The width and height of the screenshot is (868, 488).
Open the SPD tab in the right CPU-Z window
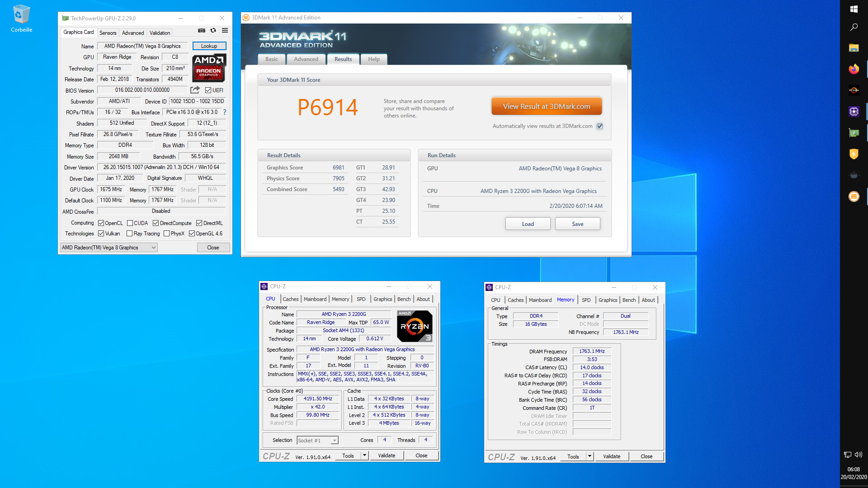point(586,300)
